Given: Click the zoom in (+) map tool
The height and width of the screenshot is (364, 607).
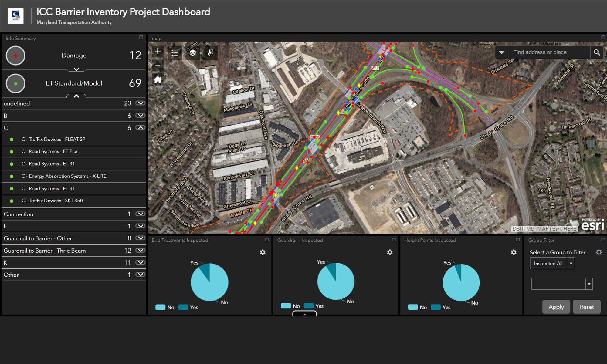Looking at the screenshot, I should (x=158, y=51).
